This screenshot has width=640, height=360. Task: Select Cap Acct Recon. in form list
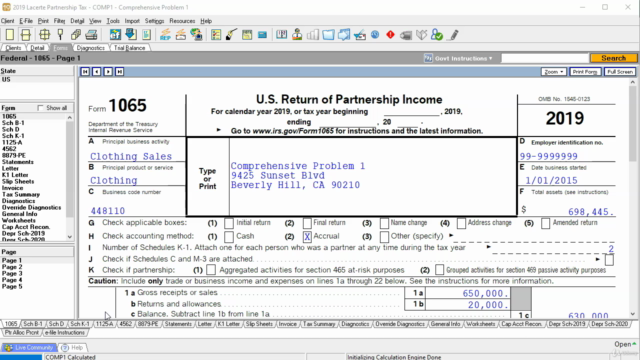26,227
